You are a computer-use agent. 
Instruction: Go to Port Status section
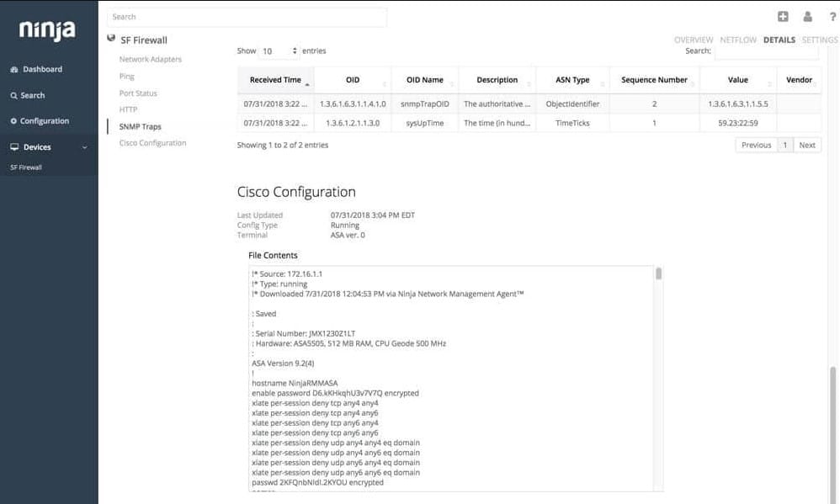point(138,93)
